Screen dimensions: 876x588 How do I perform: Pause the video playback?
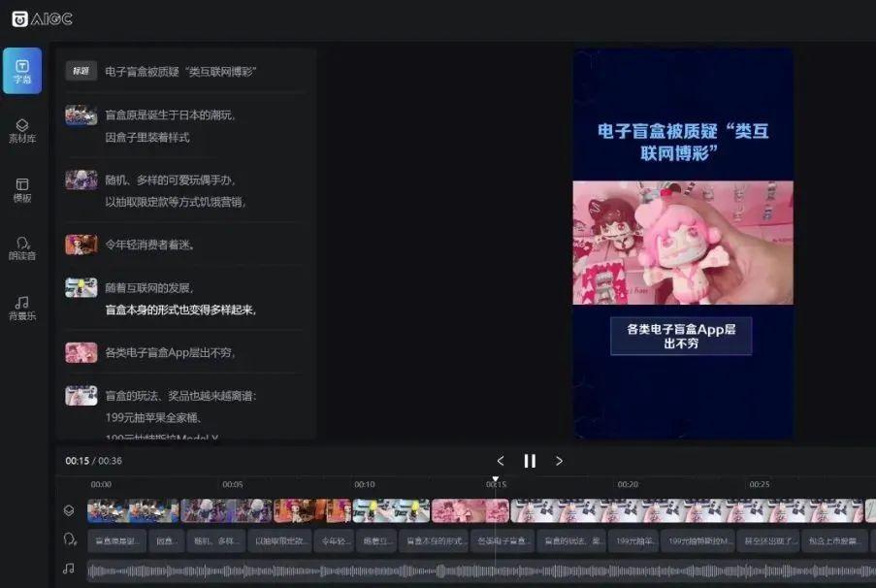[x=530, y=461]
